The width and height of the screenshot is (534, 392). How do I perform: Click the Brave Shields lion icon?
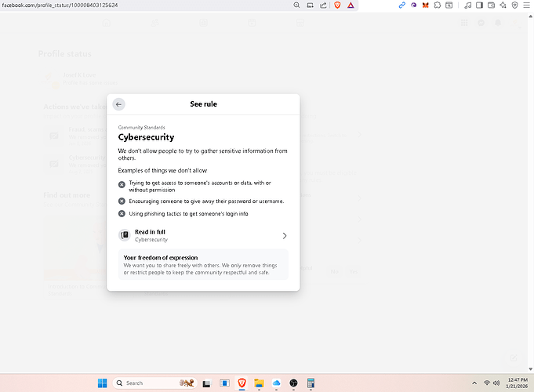coord(337,5)
